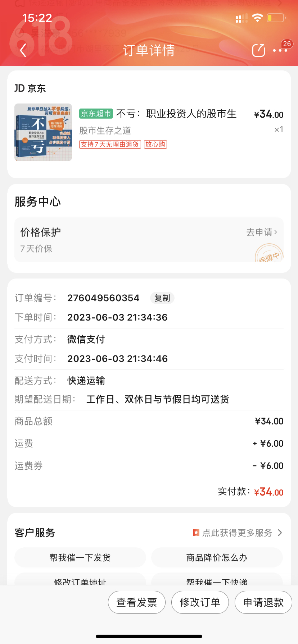The image size is (298, 644).
Task: Tap the red badge icon beside 点此获得更多服务
Action: pos(196,533)
